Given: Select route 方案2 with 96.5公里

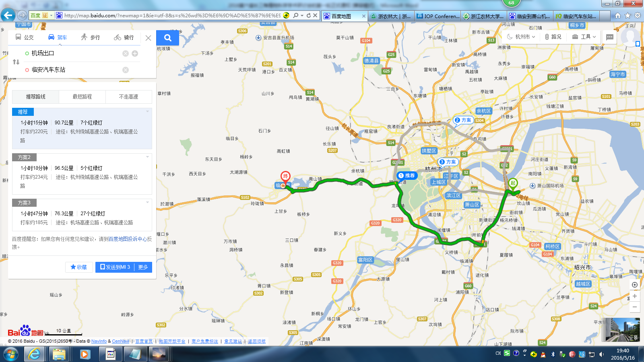Looking at the screenshot, I should coord(82,174).
